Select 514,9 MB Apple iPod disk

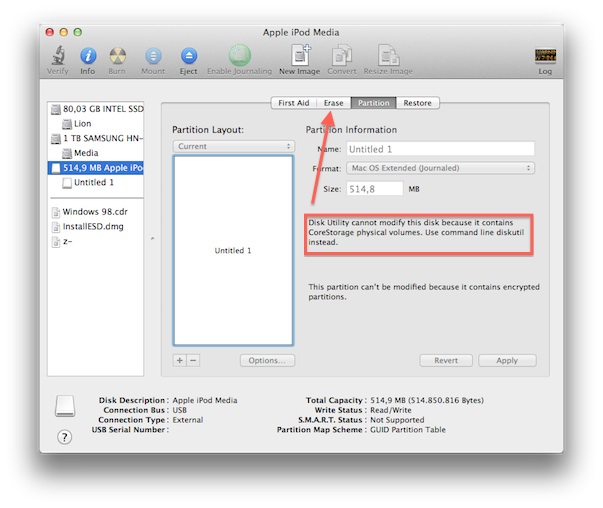click(96, 168)
